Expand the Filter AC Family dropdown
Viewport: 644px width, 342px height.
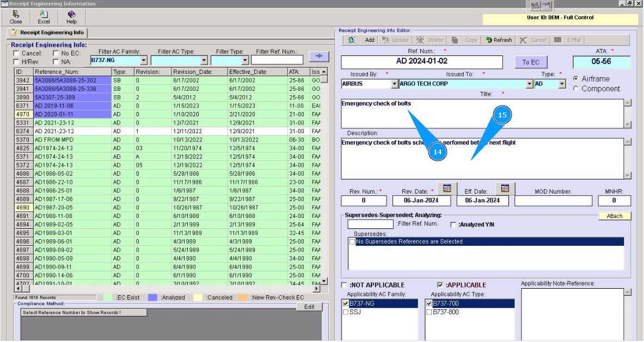coord(144,61)
